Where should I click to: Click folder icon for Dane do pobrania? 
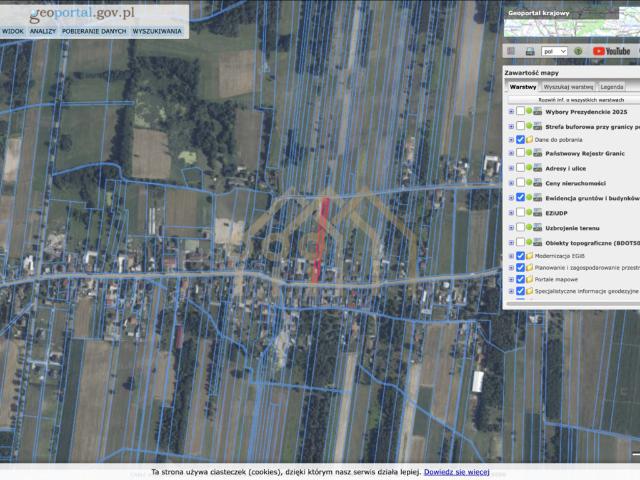pos(529,140)
